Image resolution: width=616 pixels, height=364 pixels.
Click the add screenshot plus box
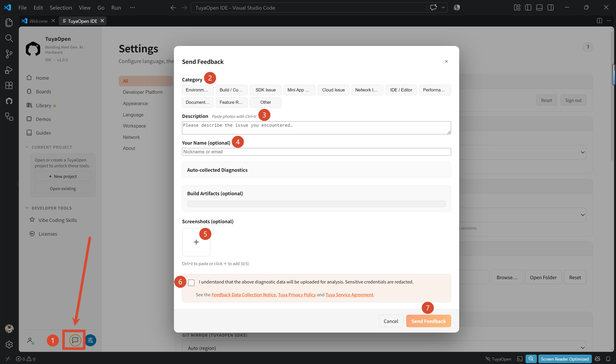click(x=196, y=242)
